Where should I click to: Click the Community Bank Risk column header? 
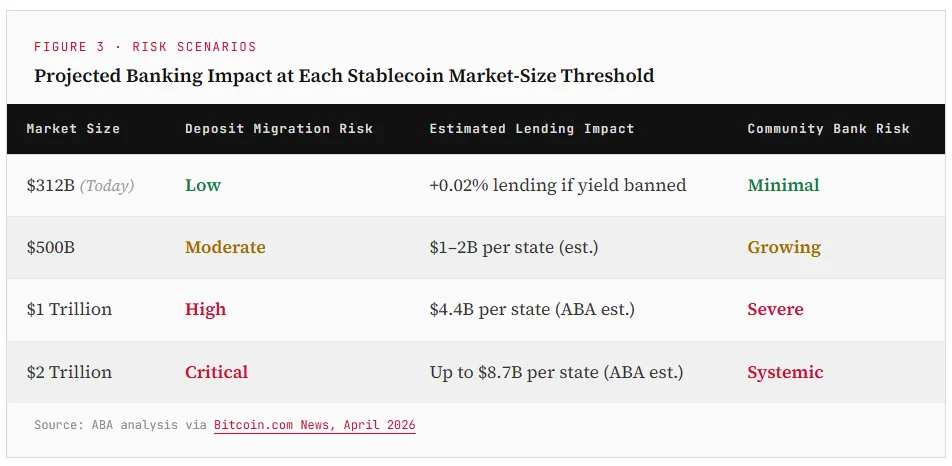click(828, 129)
